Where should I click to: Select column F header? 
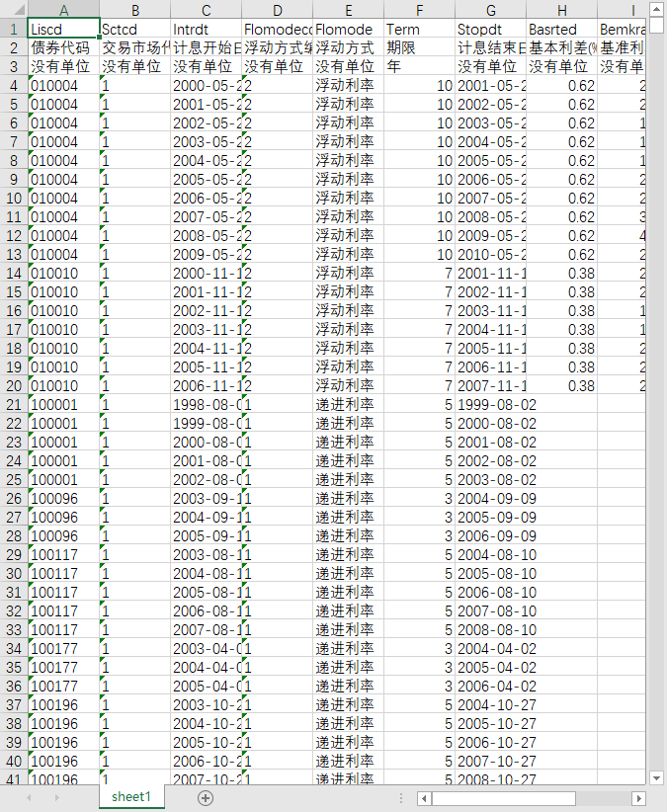pos(419,10)
